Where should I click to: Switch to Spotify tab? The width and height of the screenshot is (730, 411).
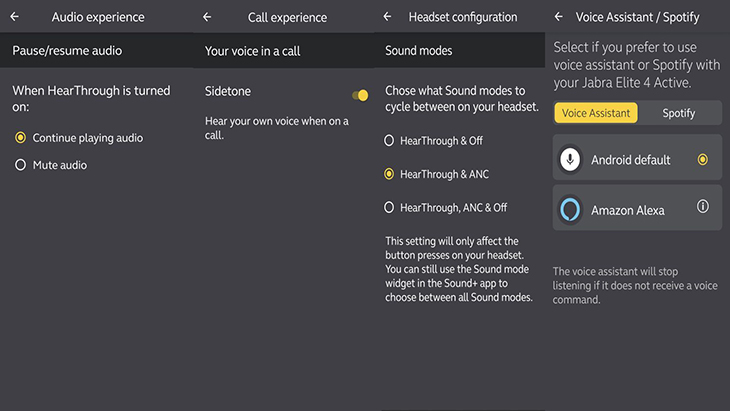coord(679,113)
